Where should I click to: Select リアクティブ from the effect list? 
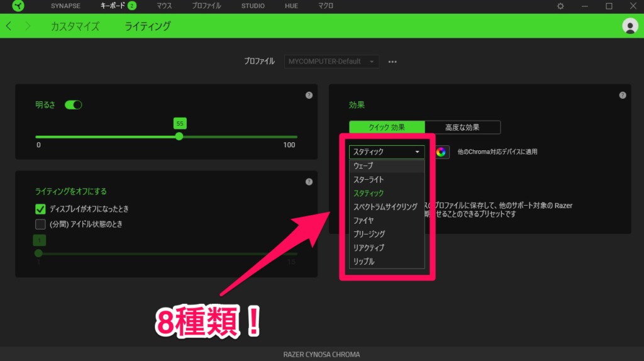[x=387, y=248]
